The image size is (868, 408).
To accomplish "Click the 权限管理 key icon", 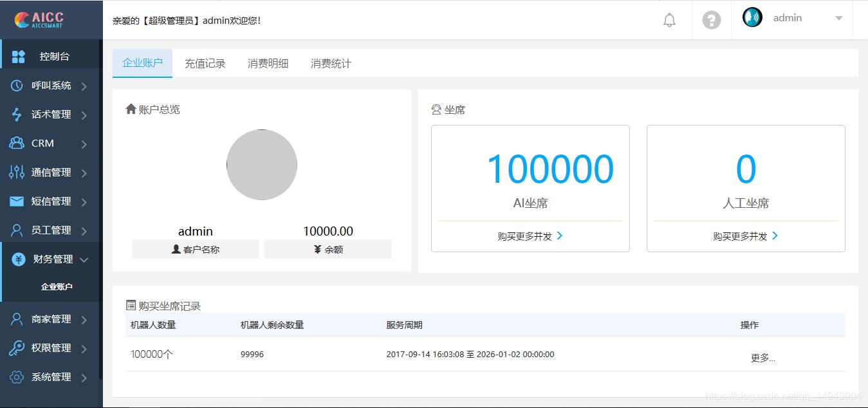I will (17, 348).
